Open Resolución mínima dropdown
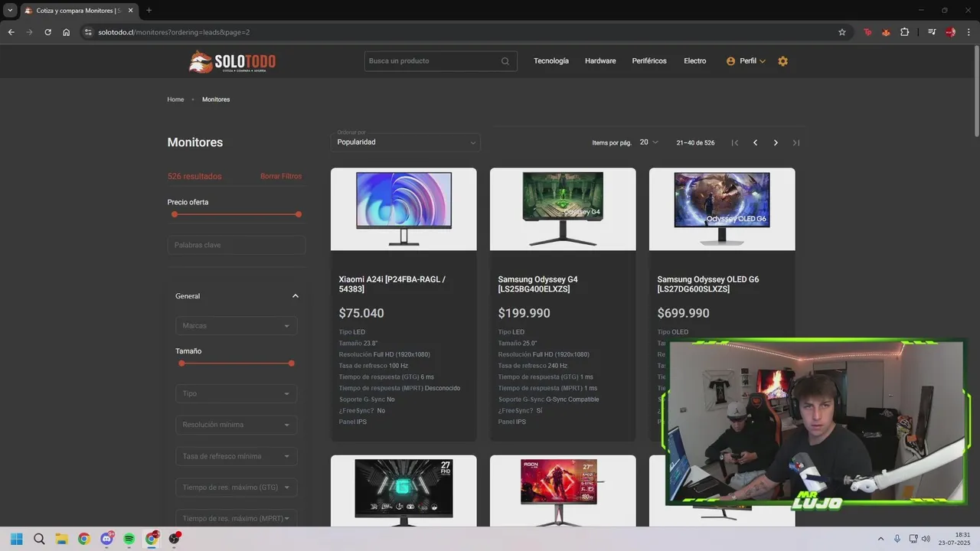980x551 pixels. coord(237,425)
